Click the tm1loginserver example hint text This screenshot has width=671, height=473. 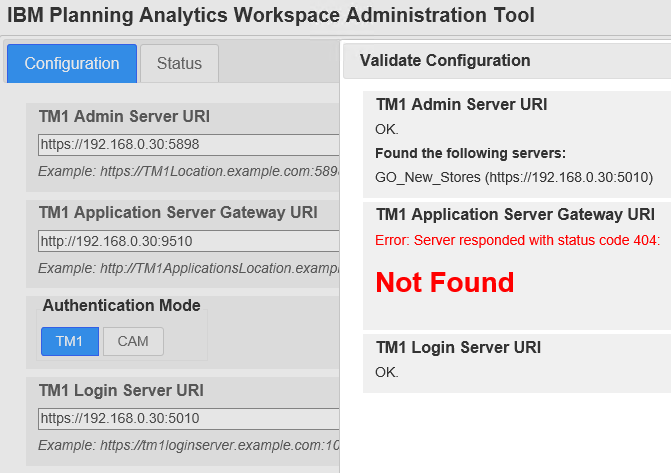click(x=189, y=445)
